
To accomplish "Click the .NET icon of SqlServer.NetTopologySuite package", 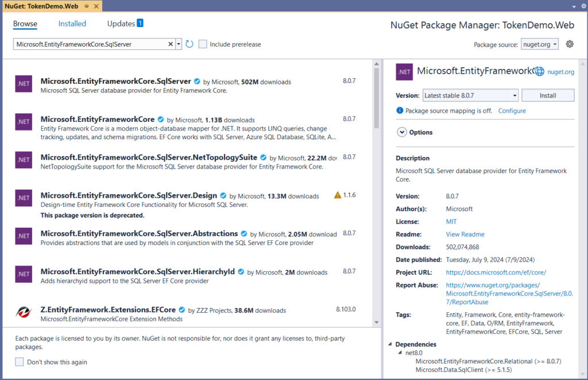I will click(x=24, y=160).
